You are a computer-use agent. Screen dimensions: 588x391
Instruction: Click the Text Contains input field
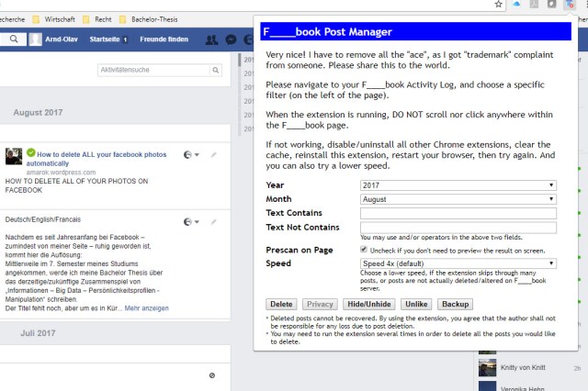coord(458,213)
